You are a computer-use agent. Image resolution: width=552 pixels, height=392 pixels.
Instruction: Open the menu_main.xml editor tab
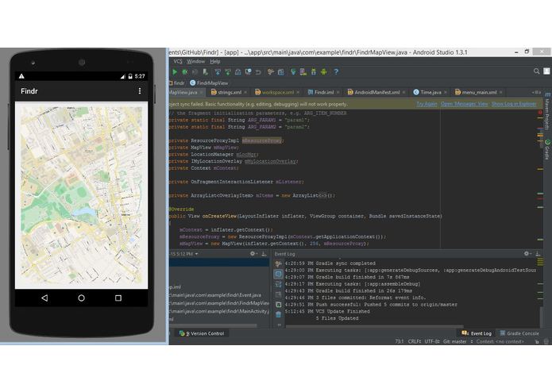476,92
